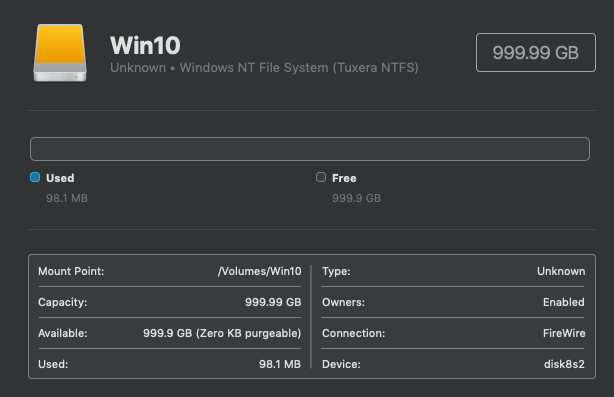
Task: Select the Capacity row value 999.99 GB
Action: [x=273, y=302]
